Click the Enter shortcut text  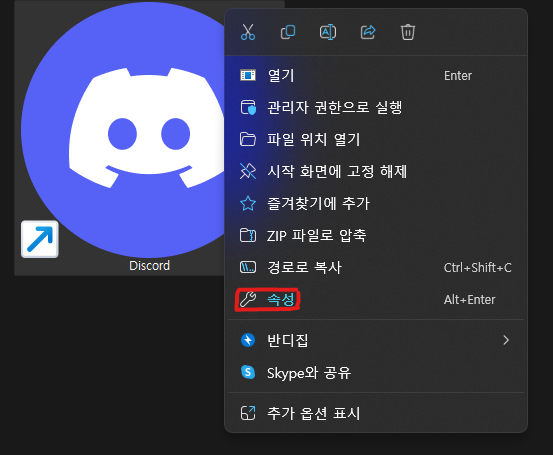458,76
